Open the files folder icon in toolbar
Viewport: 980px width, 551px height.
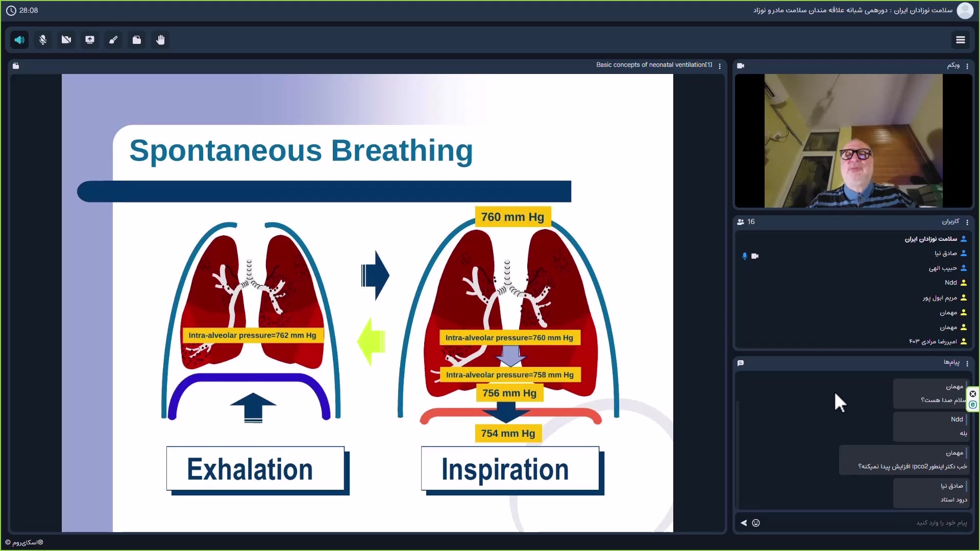click(137, 40)
